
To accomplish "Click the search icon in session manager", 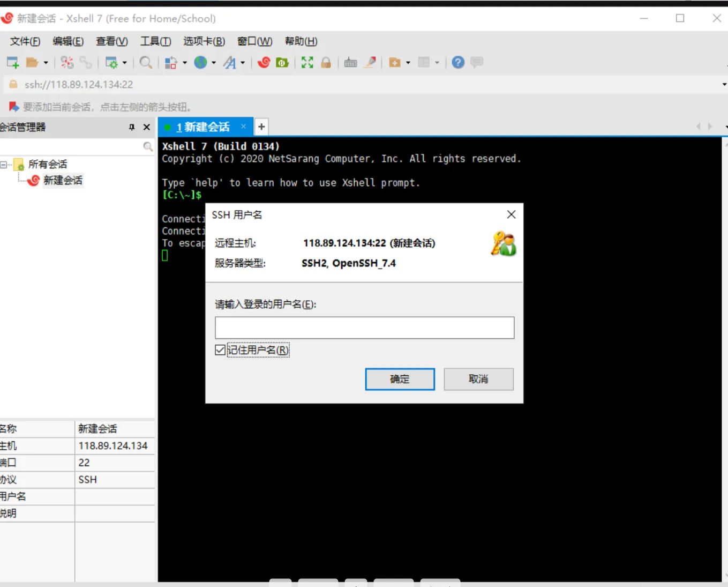I will (x=148, y=146).
